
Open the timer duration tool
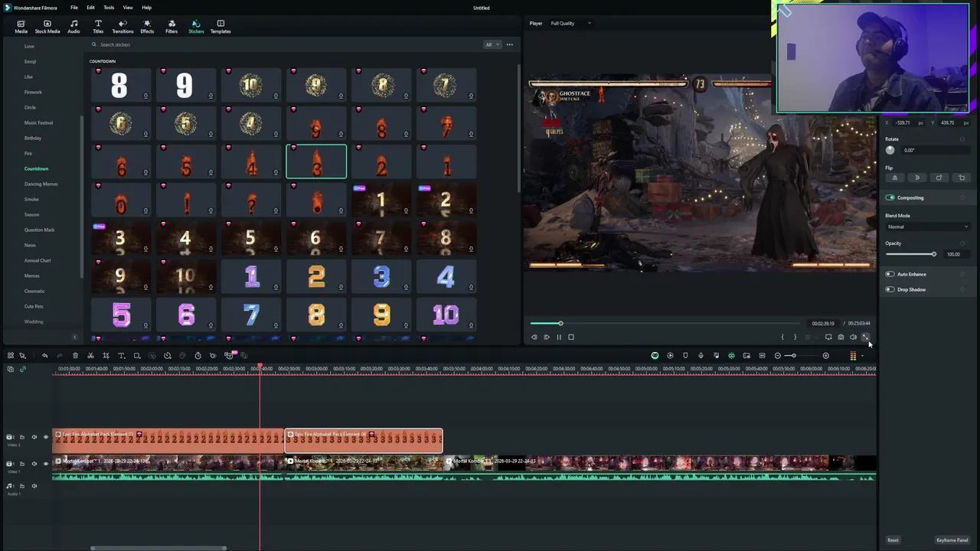click(x=198, y=356)
